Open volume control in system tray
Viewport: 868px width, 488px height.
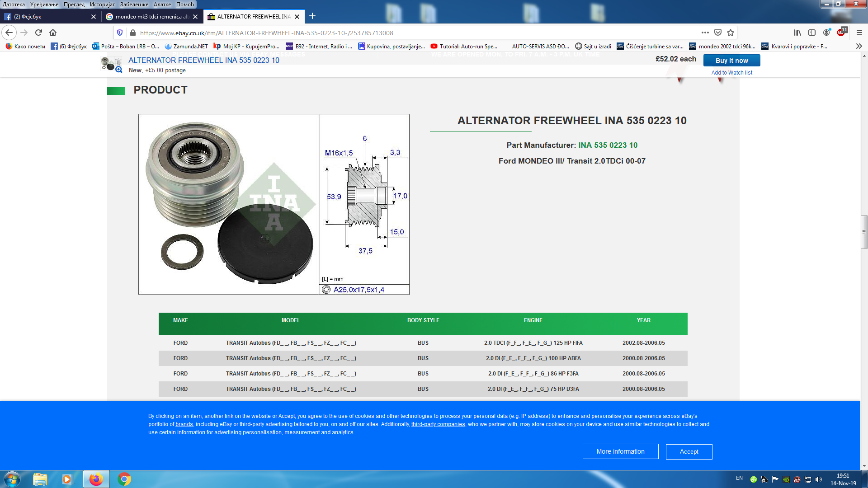tap(819, 479)
